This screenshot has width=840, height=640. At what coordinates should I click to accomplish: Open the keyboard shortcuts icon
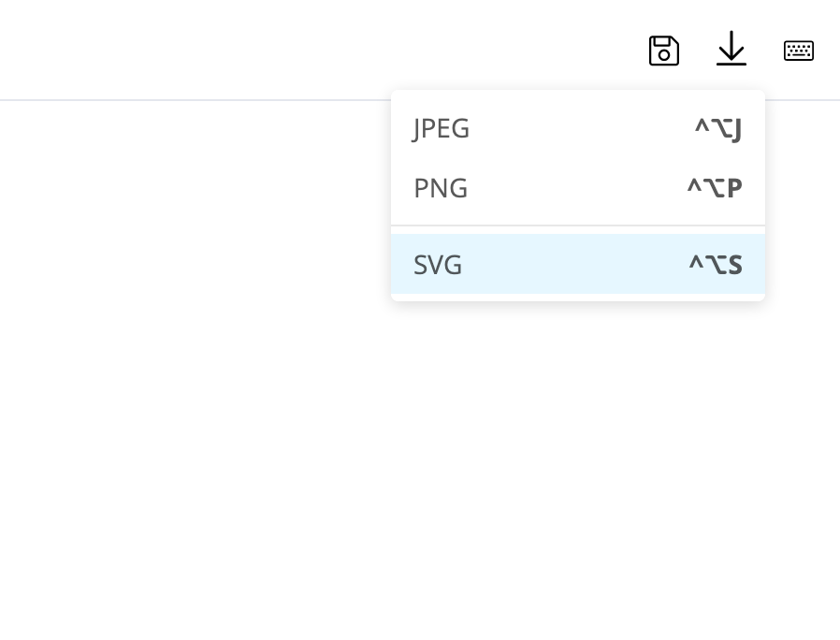[x=799, y=51]
